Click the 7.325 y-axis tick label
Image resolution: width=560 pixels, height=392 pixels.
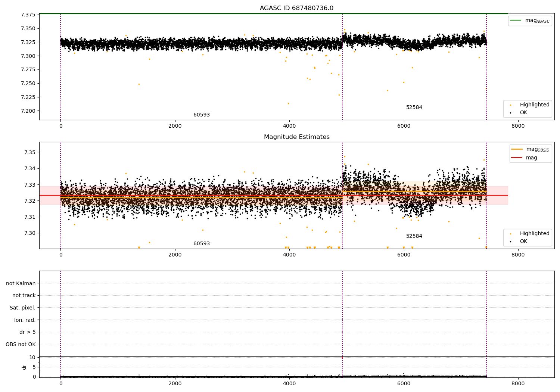tap(28, 42)
